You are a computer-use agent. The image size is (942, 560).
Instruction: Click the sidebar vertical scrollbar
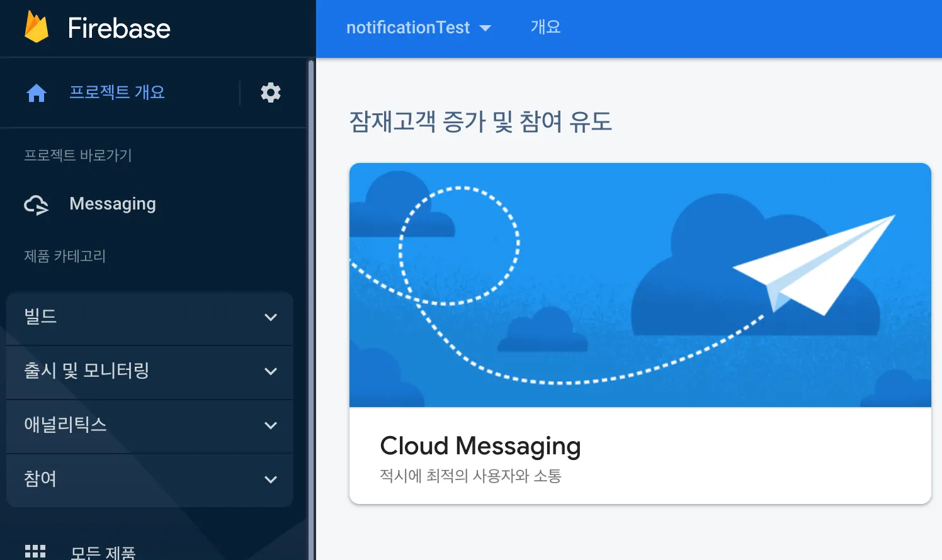310,309
